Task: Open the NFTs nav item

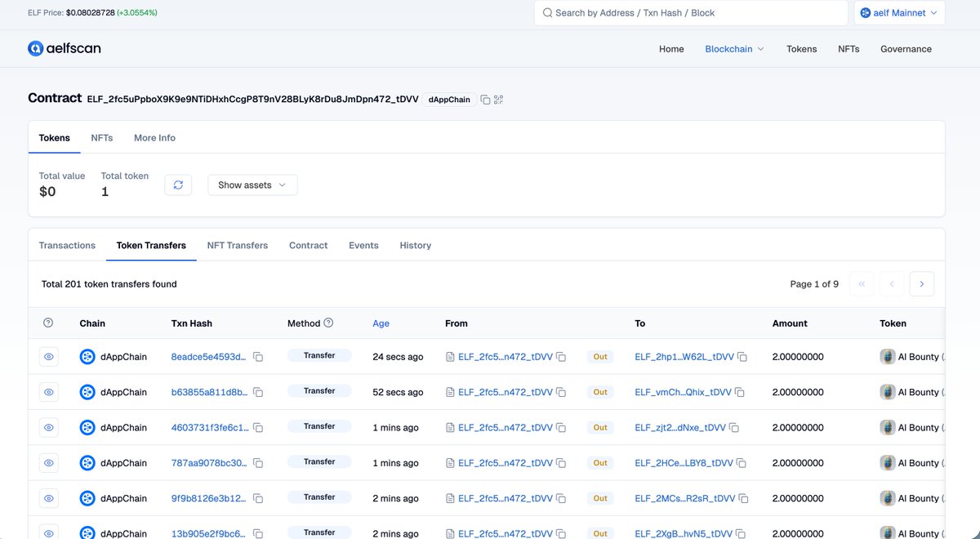Action: coord(849,49)
